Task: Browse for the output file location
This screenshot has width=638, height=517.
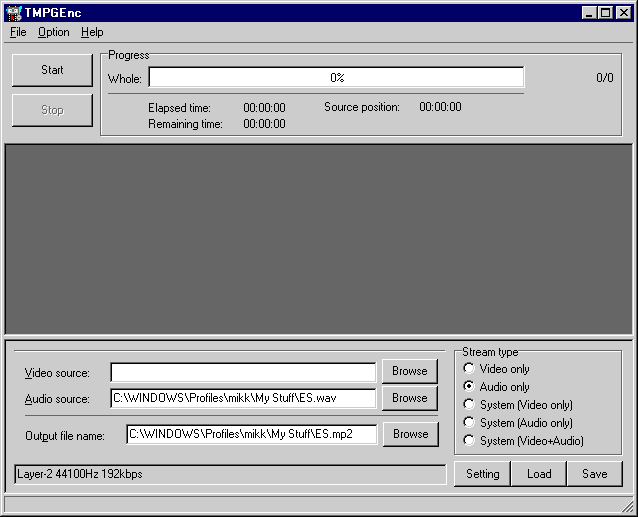Action: tap(411, 434)
